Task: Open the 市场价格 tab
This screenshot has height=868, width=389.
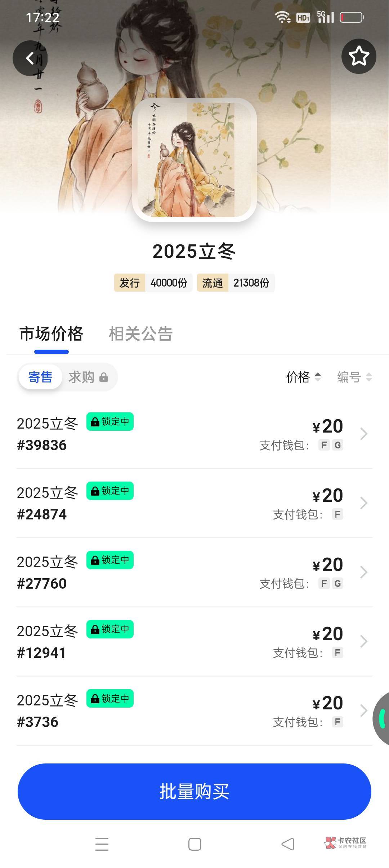Action: pyautogui.click(x=51, y=334)
